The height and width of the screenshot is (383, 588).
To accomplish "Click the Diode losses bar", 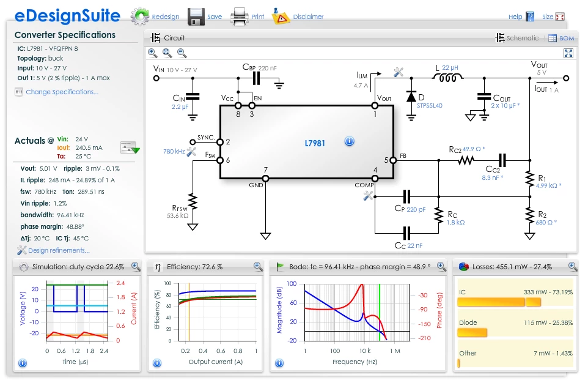I will coord(472,332).
